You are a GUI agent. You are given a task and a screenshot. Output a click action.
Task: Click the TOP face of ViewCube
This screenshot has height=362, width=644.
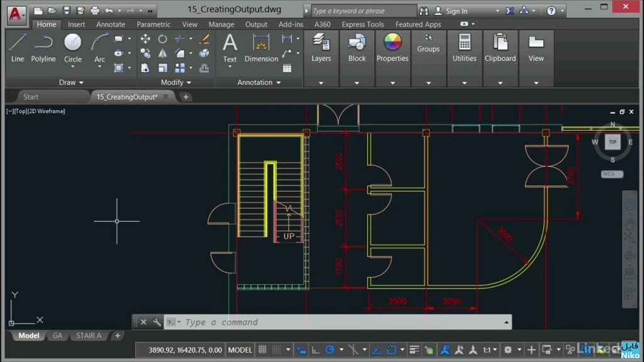coord(613,142)
